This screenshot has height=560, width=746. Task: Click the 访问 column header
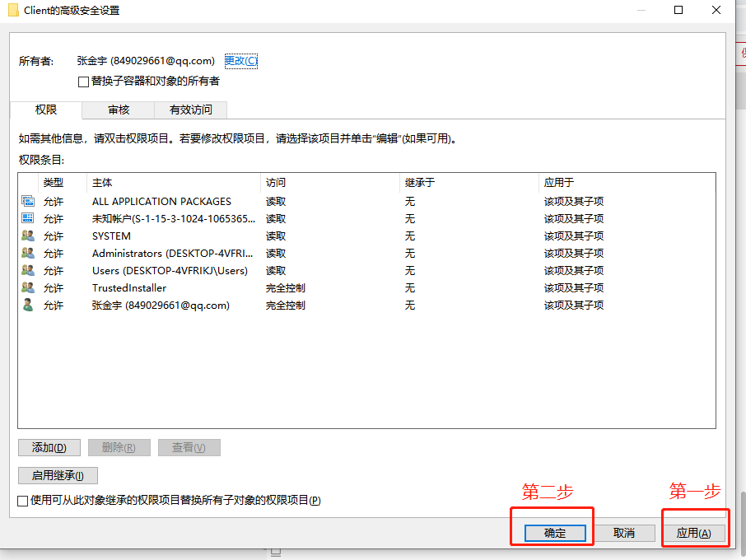tap(330, 183)
